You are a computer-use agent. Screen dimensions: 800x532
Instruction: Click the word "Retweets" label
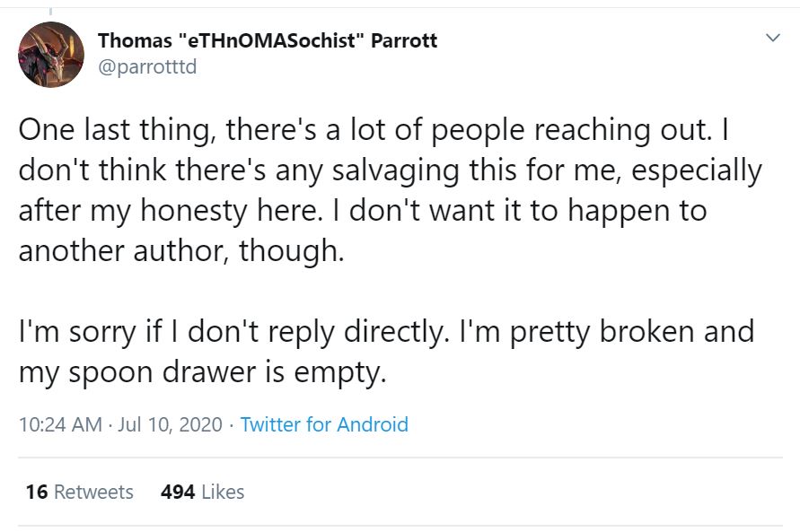coord(93,492)
